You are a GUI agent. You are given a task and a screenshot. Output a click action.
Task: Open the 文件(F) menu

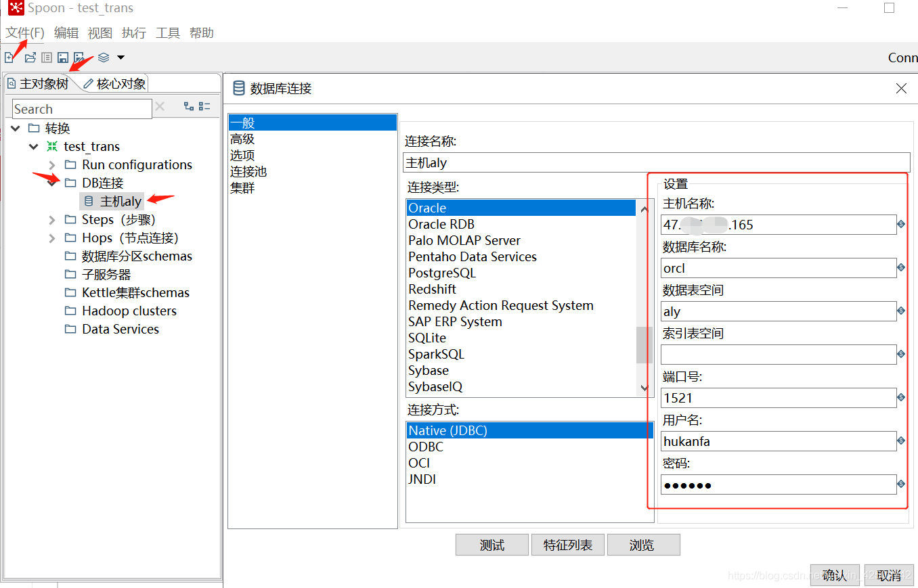click(25, 32)
